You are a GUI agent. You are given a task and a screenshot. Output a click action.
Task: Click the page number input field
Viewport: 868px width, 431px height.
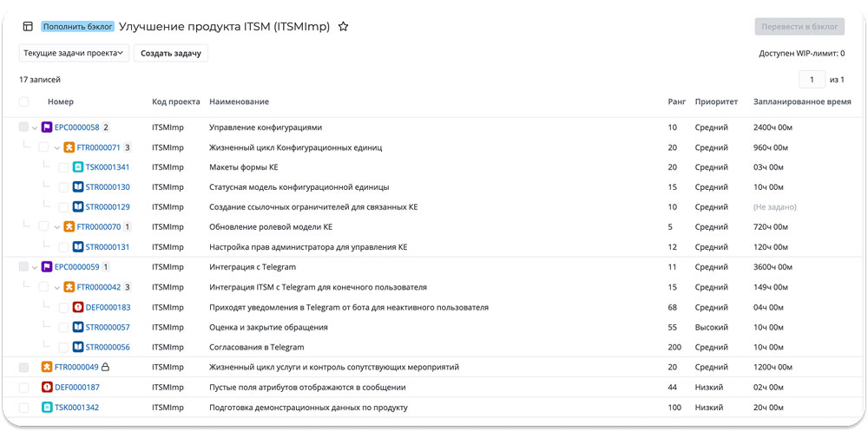(x=812, y=80)
